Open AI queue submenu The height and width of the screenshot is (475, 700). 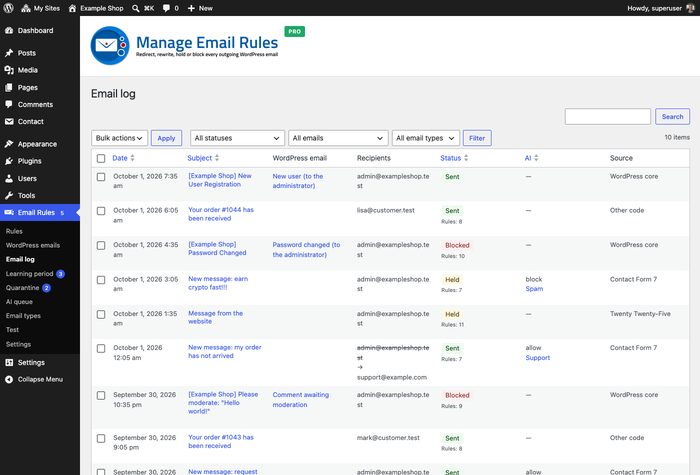19,302
